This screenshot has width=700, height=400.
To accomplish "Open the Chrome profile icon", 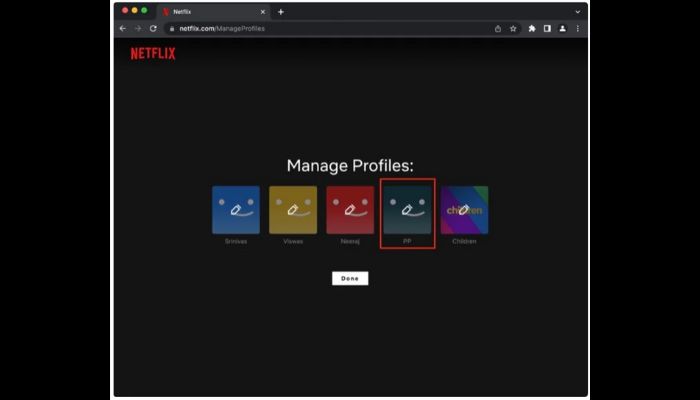I will coord(562,29).
